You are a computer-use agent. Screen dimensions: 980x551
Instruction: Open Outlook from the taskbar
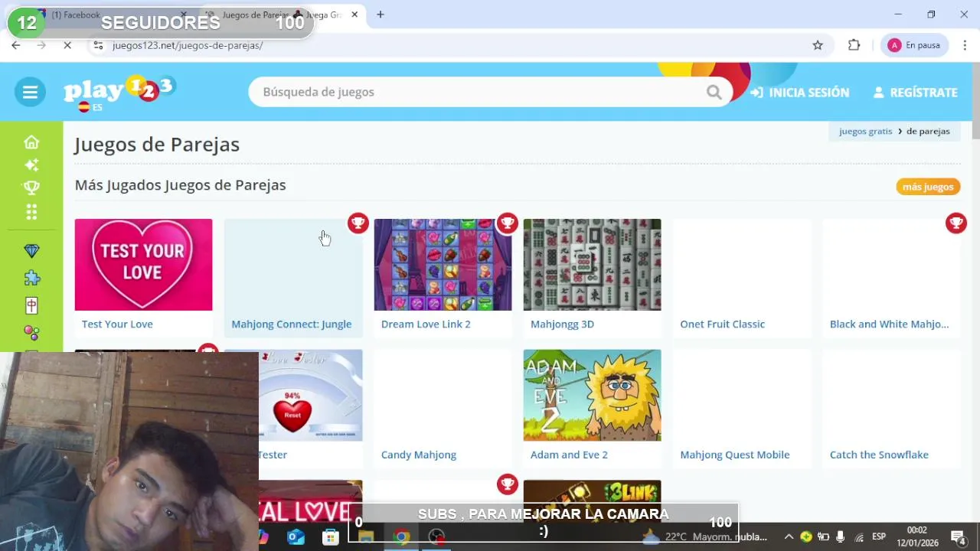tap(296, 537)
